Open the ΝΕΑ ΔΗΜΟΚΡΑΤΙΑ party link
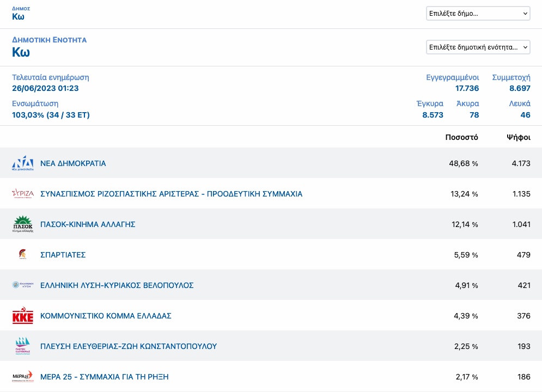The image size is (542, 392). [73, 163]
